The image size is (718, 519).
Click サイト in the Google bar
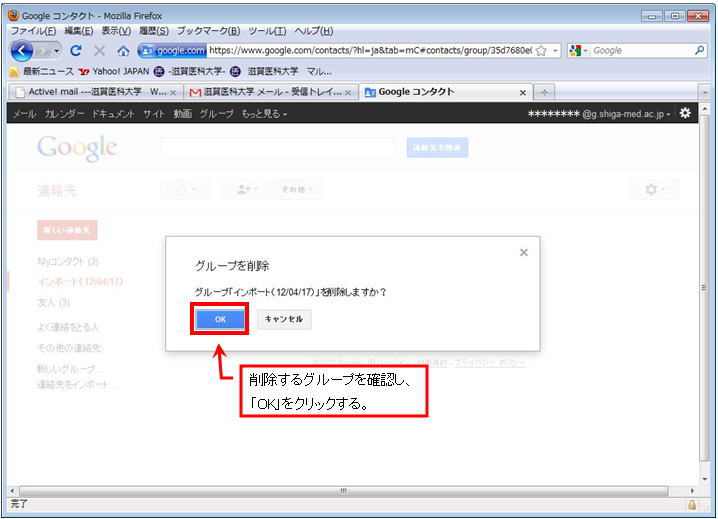pos(153,114)
